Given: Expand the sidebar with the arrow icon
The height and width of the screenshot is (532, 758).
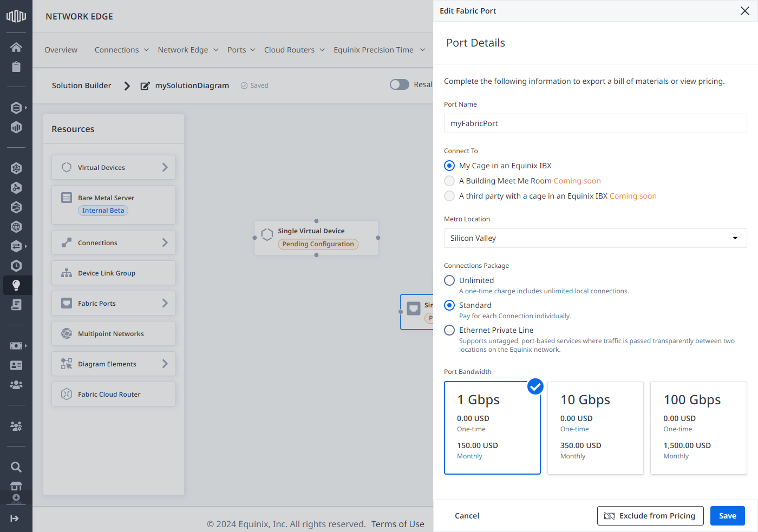Looking at the screenshot, I should click(15, 518).
